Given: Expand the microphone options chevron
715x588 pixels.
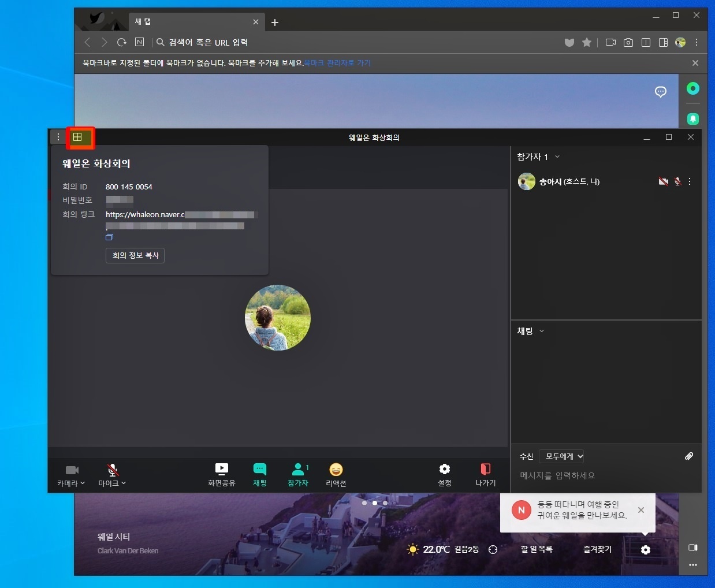Looking at the screenshot, I should click(x=124, y=483).
